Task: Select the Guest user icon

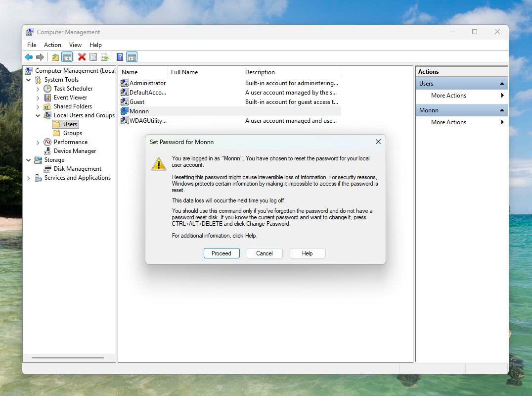Action: click(x=125, y=101)
